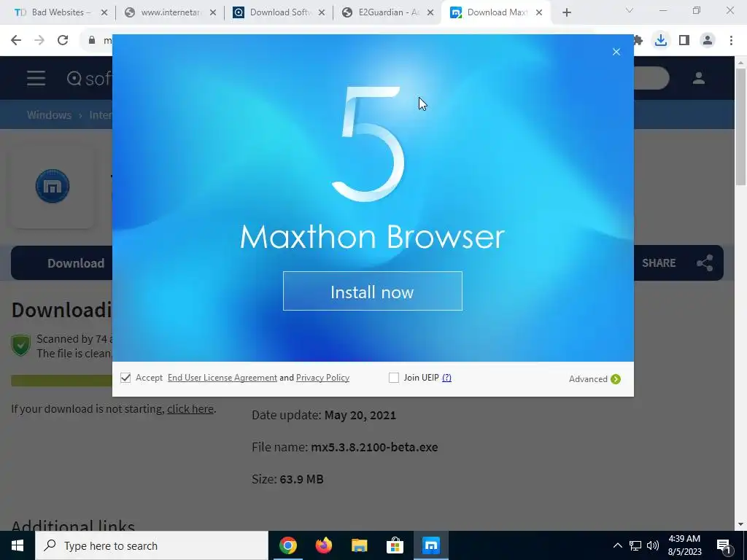747x560 pixels.
Task: Select the Size 63.9 MB text
Action: coord(301,478)
